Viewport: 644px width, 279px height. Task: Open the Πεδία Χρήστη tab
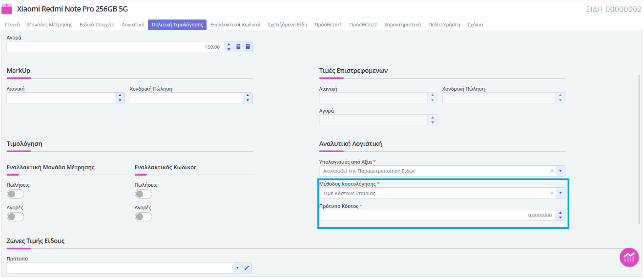pos(444,24)
